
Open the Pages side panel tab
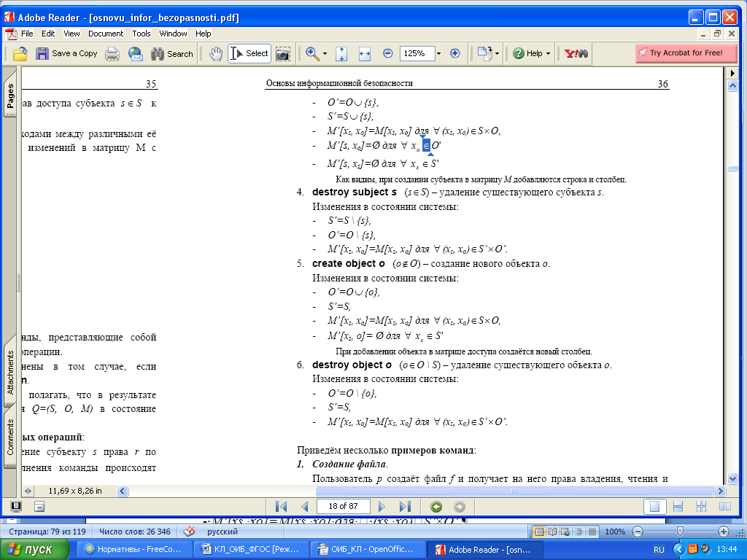pyautogui.click(x=10, y=96)
